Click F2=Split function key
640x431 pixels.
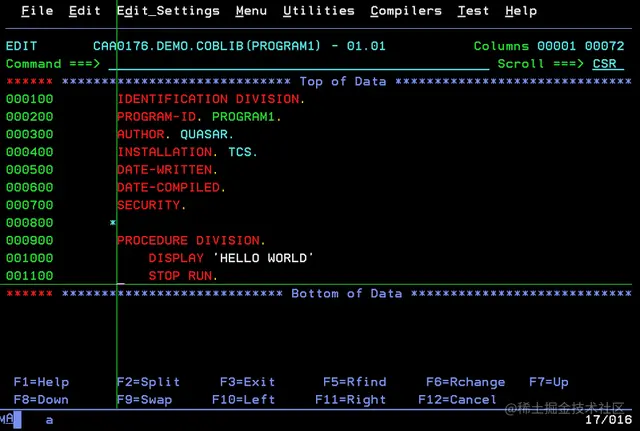click(x=148, y=382)
